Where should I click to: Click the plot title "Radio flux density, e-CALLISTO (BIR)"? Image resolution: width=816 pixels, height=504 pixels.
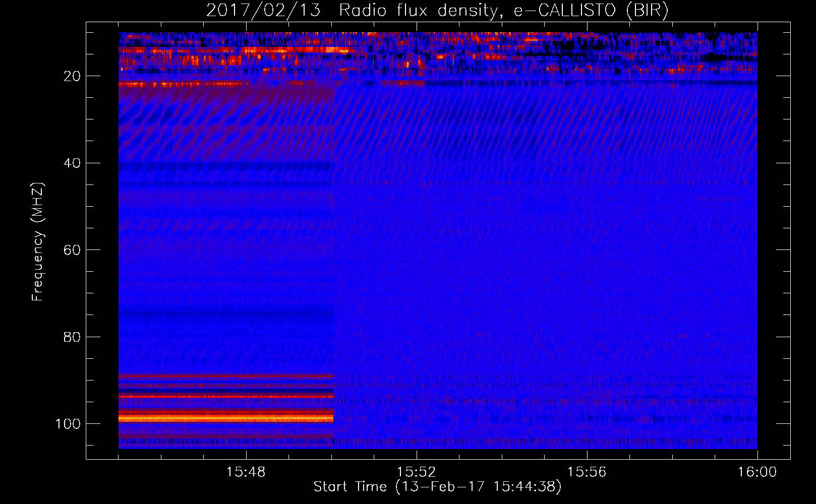[x=503, y=11]
